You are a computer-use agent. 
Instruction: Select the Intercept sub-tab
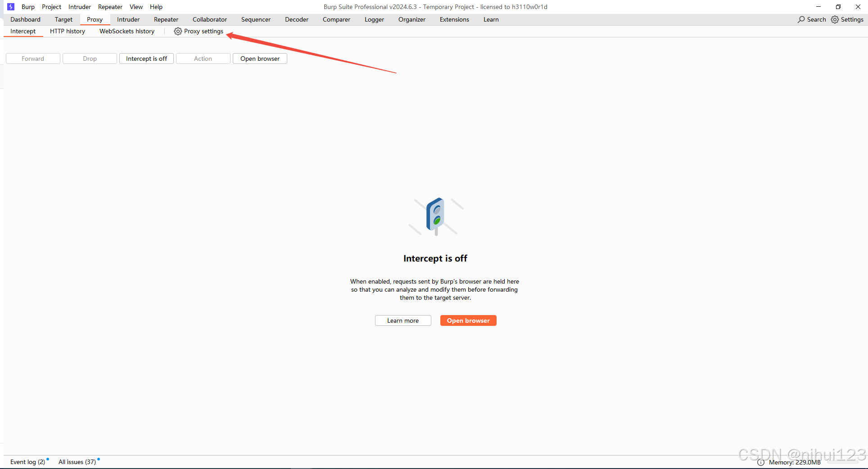[23, 31]
